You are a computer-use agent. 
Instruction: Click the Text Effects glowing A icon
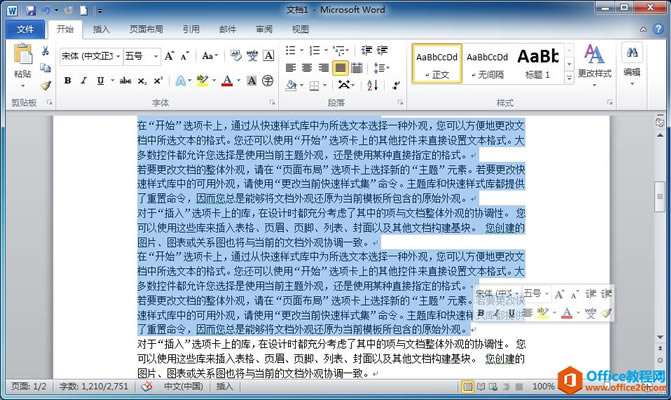click(x=181, y=81)
